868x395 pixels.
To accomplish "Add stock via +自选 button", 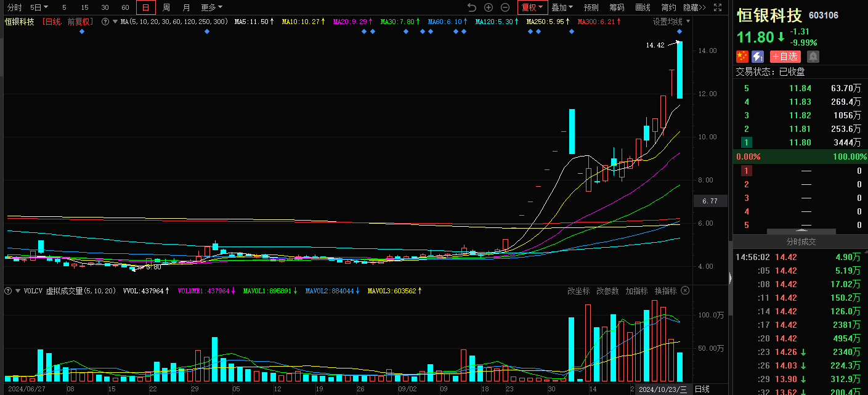I will (785, 57).
